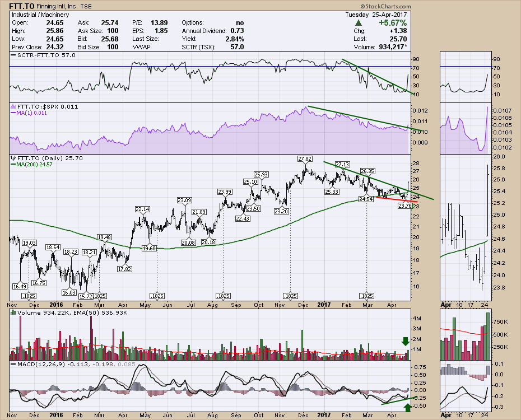The height and width of the screenshot is (420, 521).
Task: Click the 23.99 price high label
Action: (x=225, y=192)
